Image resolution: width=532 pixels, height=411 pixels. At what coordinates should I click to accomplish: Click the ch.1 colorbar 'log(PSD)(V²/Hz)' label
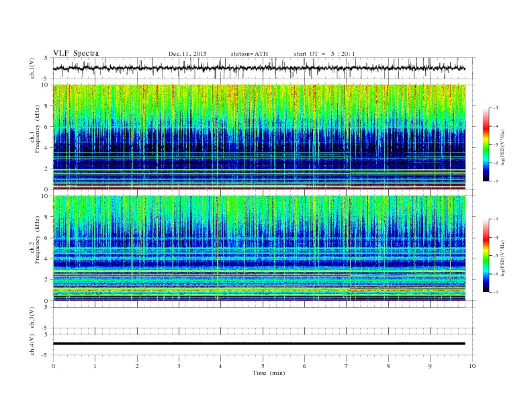504,147
